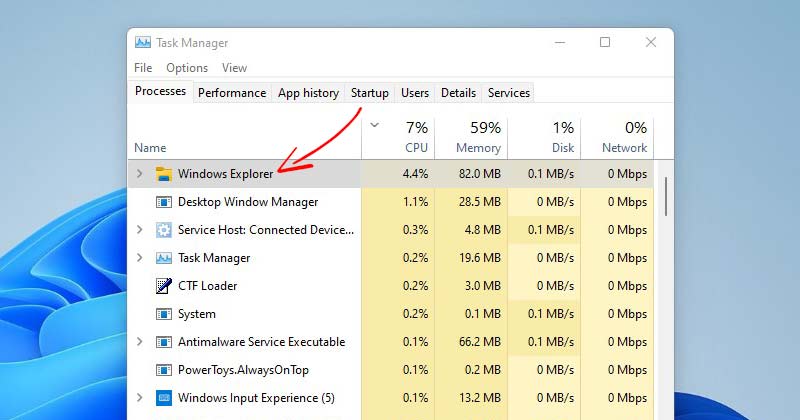Click the System process icon

pyautogui.click(x=164, y=314)
